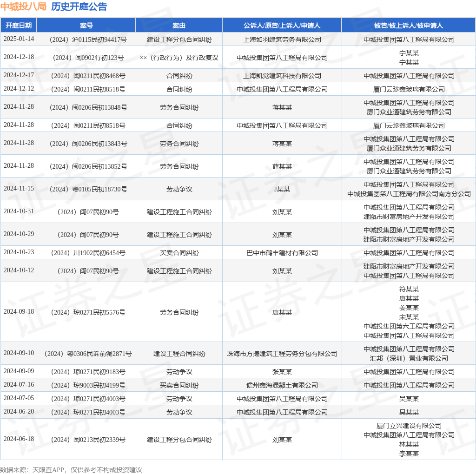Click defendant 汇邦(深圳)置业有限公司
The height and width of the screenshot is (474, 476).
(409, 358)
